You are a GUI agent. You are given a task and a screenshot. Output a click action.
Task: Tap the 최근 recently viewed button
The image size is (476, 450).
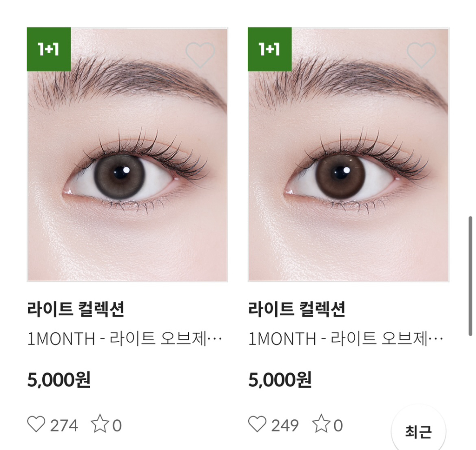coord(418,431)
